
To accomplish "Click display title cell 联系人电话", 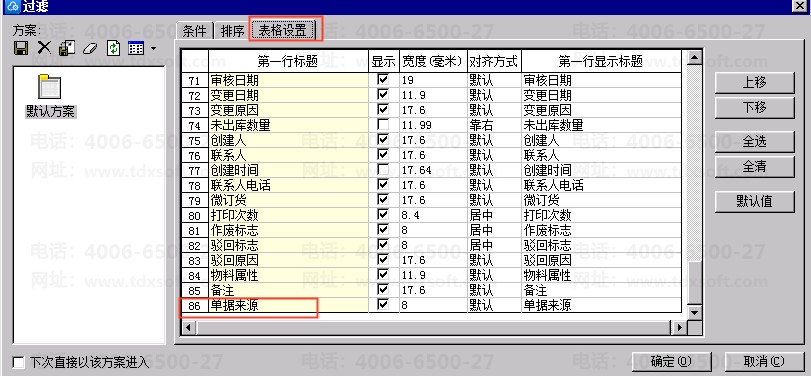I will [x=602, y=185].
